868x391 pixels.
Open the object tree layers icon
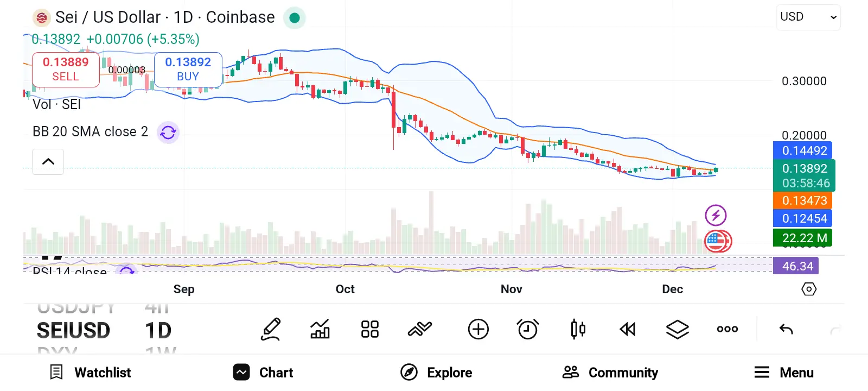[x=678, y=329]
